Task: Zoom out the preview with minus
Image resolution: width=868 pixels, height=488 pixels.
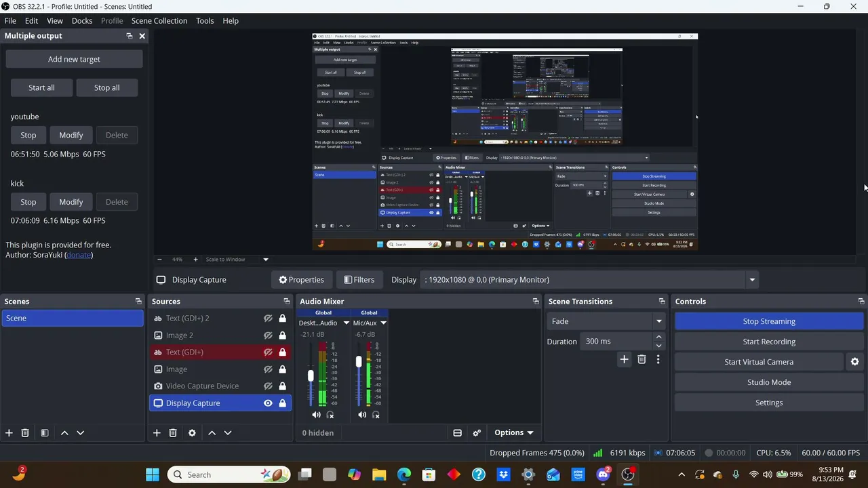Action: pos(159,260)
